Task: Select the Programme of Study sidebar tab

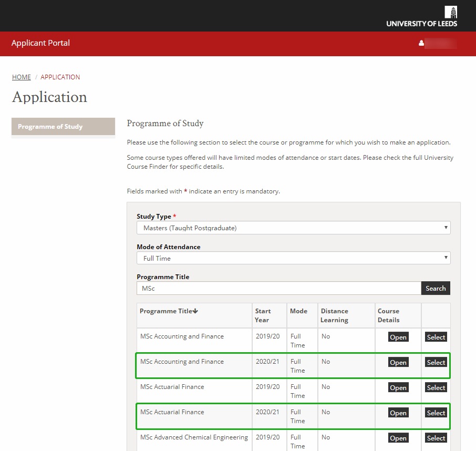Action: 63,127
